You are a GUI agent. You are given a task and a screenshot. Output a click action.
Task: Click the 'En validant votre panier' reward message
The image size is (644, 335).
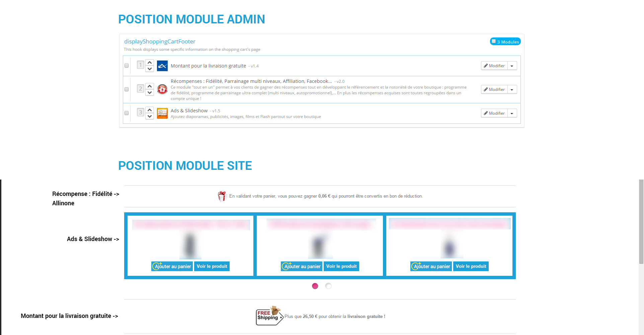point(326,196)
